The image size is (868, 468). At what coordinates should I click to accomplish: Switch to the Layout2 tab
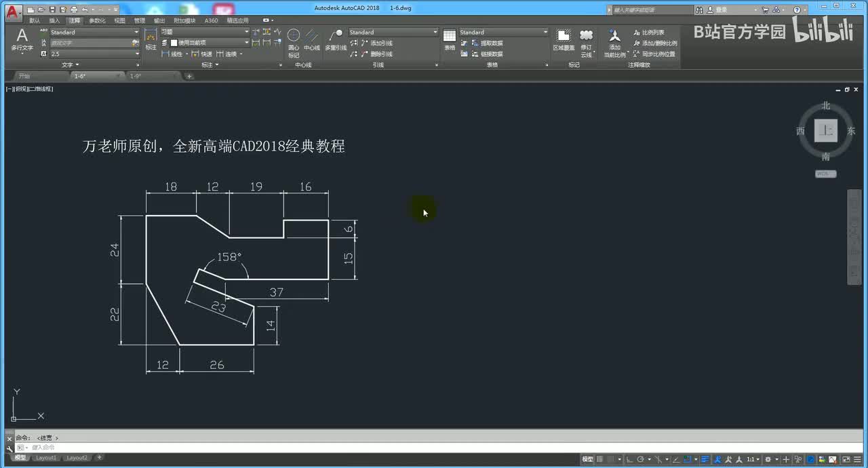click(77, 458)
